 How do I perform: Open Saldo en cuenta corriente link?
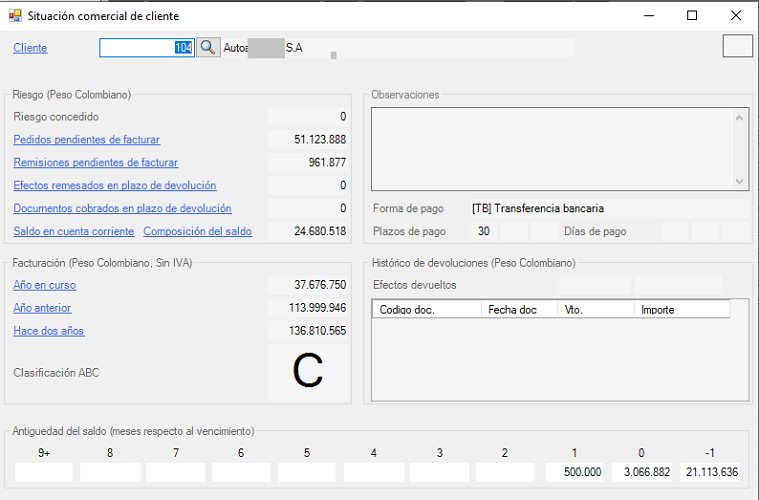click(73, 231)
